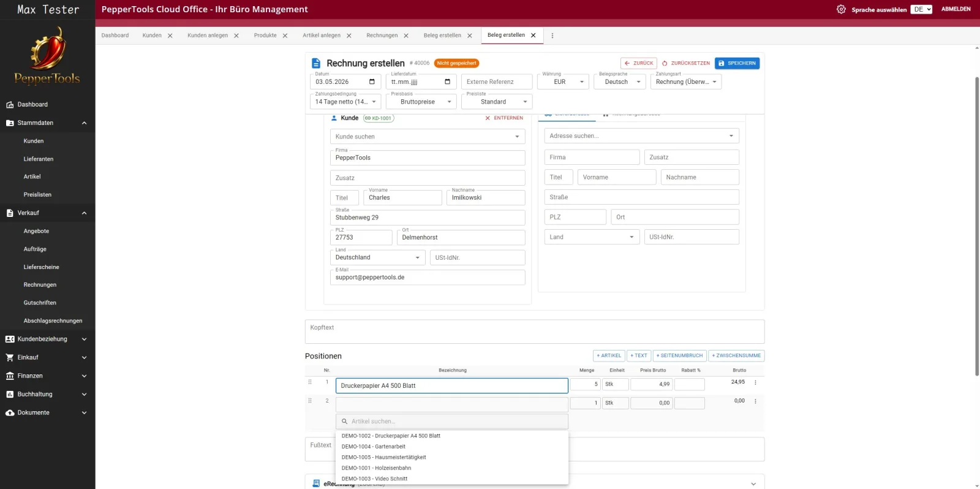Click the Zurücksetzen button
The width and height of the screenshot is (980, 489).
pyautogui.click(x=686, y=63)
